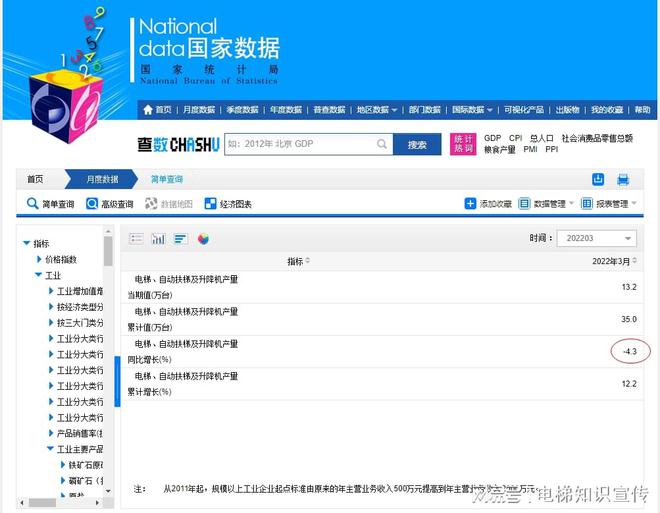Open 高级查询 advanced search
Viewport: 660px width, 513px height.
(x=109, y=204)
